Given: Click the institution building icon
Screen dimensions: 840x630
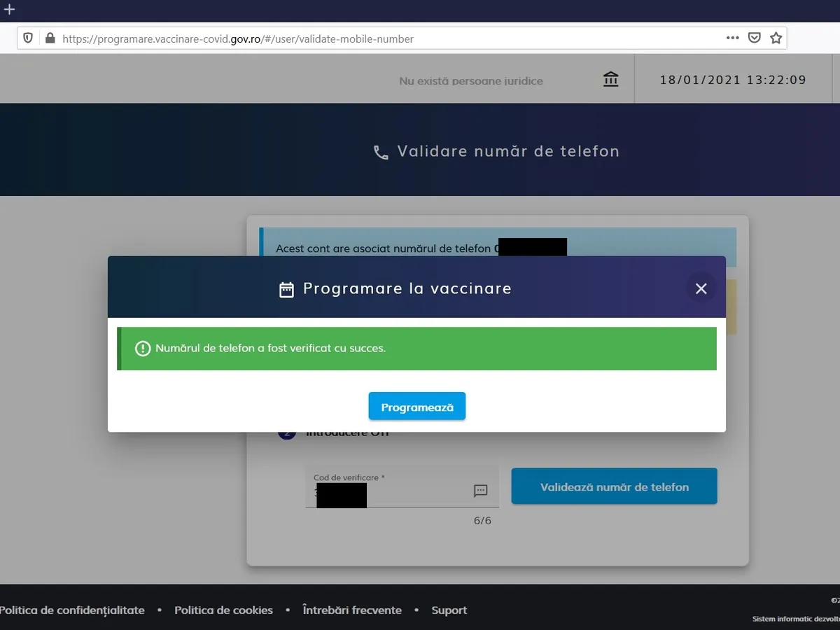Looking at the screenshot, I should coord(610,80).
